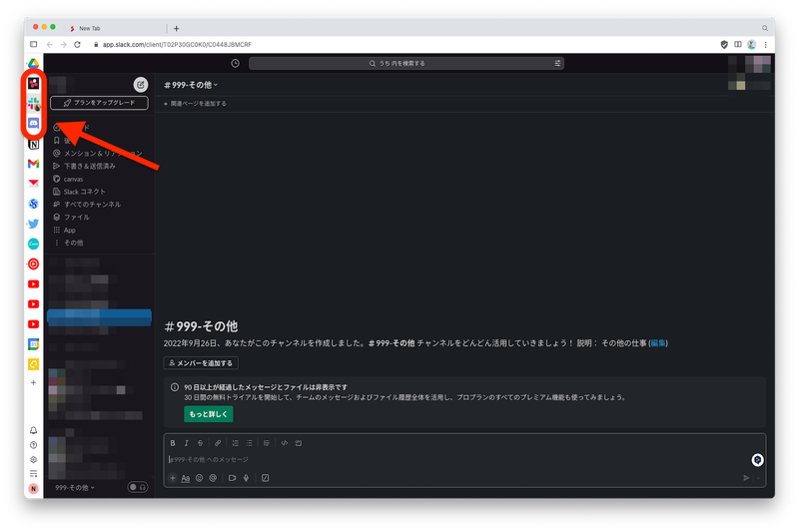799x532 pixels.
Task: Toggle the huddle headphone switch
Action: 138,487
